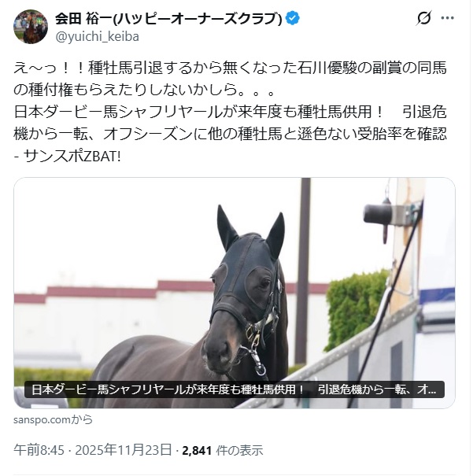This screenshot has height=476, width=473.
Task: Click the 午前8:45 post time
Action: tap(39, 450)
